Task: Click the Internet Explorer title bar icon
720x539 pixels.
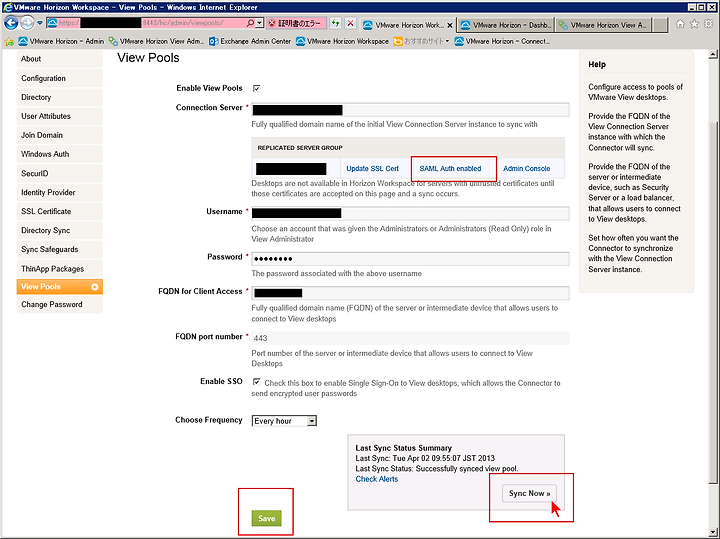Action: pyautogui.click(x=7, y=7)
